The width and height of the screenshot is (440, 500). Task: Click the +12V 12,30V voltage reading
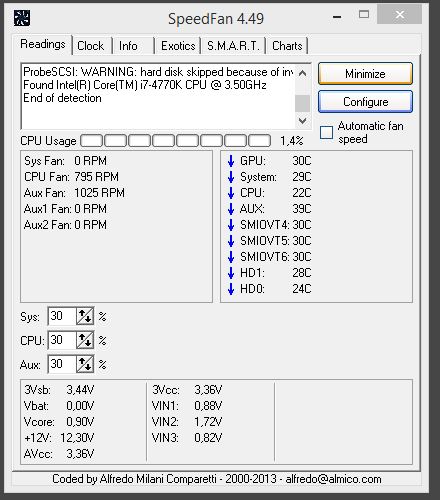(59, 438)
